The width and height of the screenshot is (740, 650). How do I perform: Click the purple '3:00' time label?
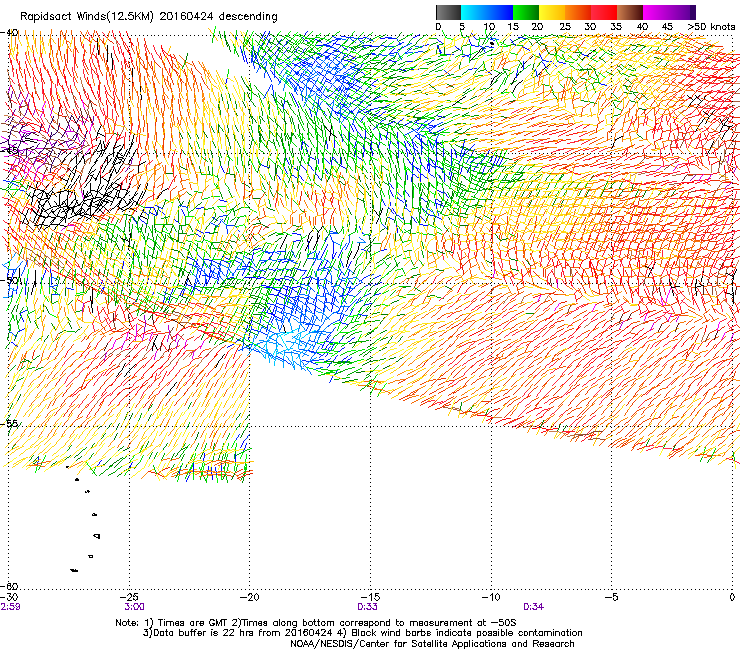click(x=135, y=607)
